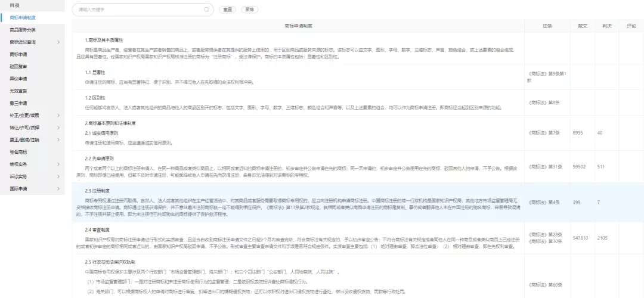Select 补正/变更/续展 sidebar label
Viewport: 644px width, 298px height.
[x=24, y=116]
